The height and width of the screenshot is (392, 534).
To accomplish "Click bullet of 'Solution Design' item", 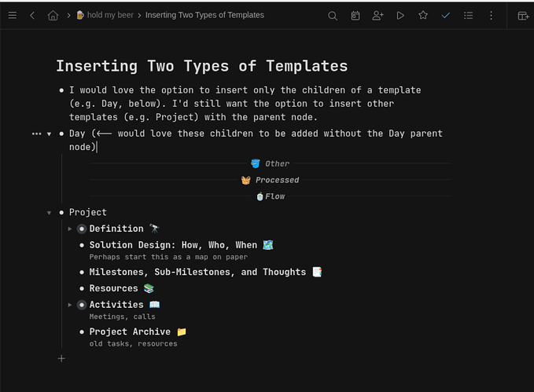I will pos(81,245).
